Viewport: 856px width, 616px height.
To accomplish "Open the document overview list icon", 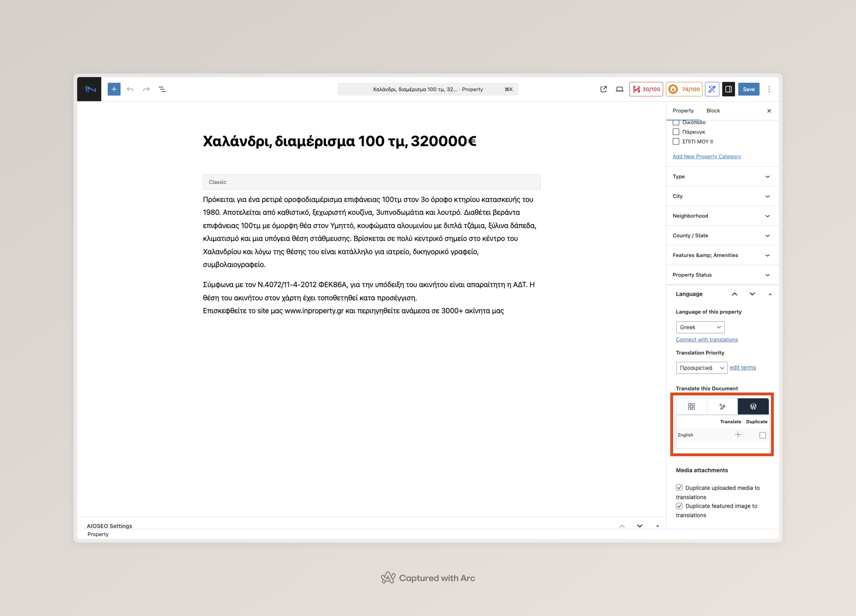I will click(162, 89).
